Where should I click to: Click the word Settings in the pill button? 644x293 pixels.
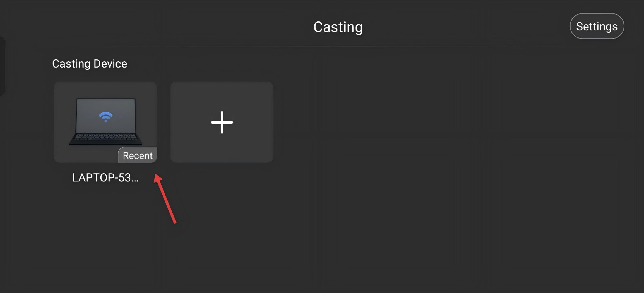(x=597, y=27)
